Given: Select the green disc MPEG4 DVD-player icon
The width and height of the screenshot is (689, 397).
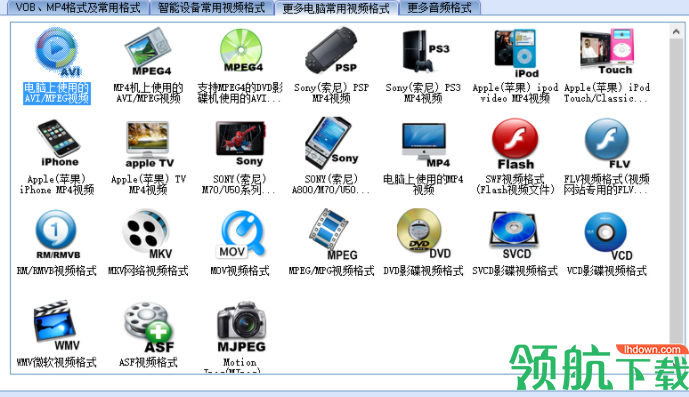Looking at the screenshot, I should (x=241, y=51).
